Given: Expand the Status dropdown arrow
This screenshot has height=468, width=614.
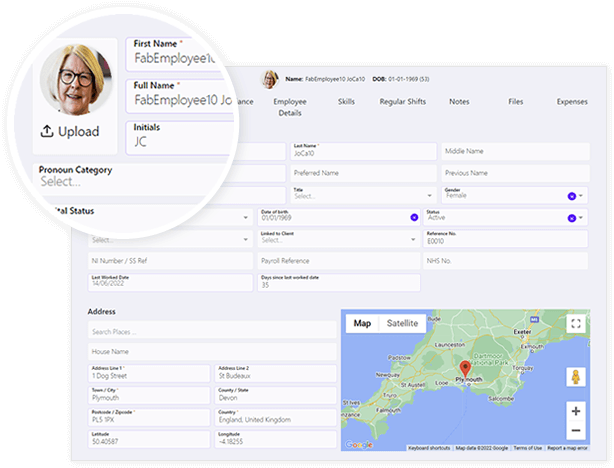Looking at the screenshot, I should [581, 217].
